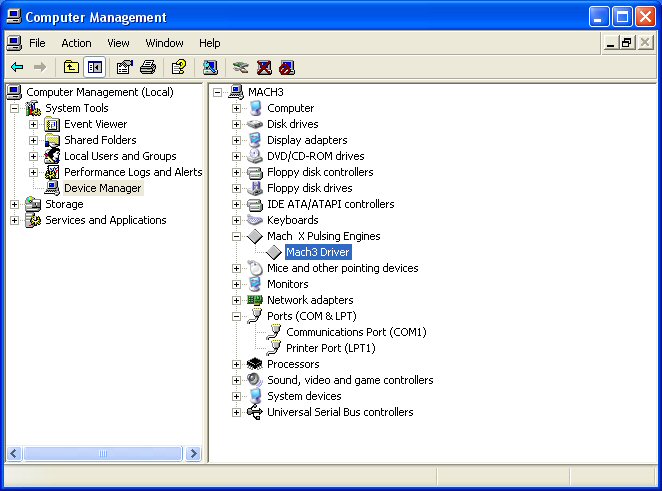The height and width of the screenshot is (491, 662).
Task: Click the Print toolbar icon
Action: (148, 67)
